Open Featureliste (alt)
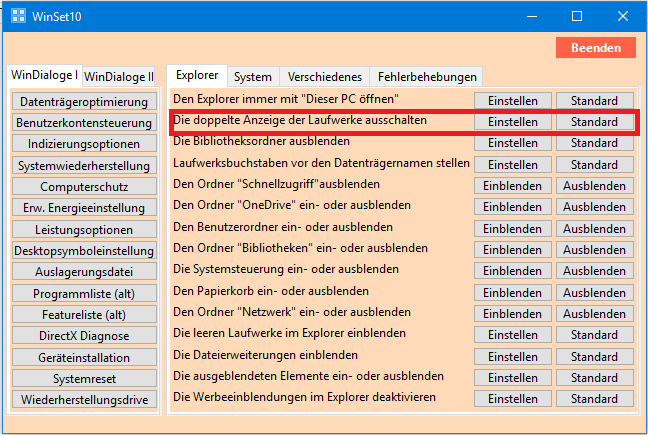 (x=84, y=315)
